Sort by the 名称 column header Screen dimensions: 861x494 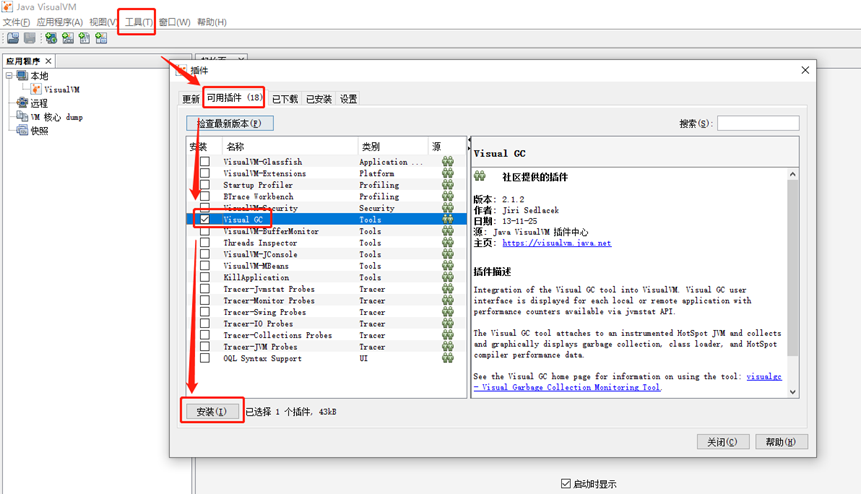289,147
